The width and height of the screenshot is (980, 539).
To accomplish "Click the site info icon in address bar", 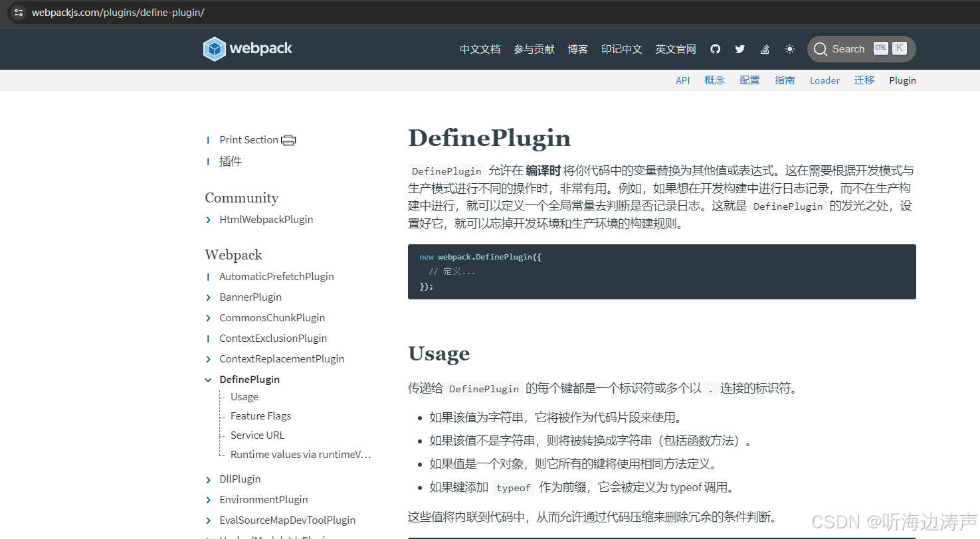I will coord(18,13).
